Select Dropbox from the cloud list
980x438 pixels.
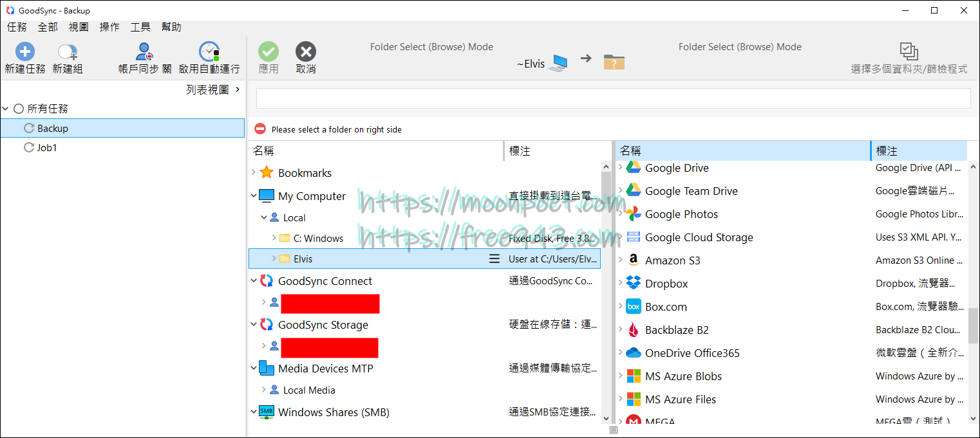click(x=664, y=283)
